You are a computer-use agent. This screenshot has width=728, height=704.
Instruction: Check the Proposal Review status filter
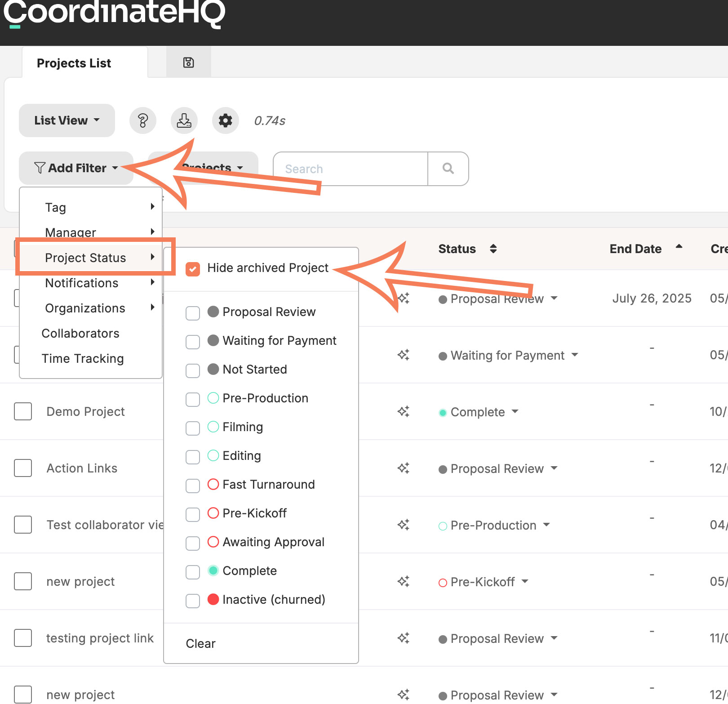point(193,313)
